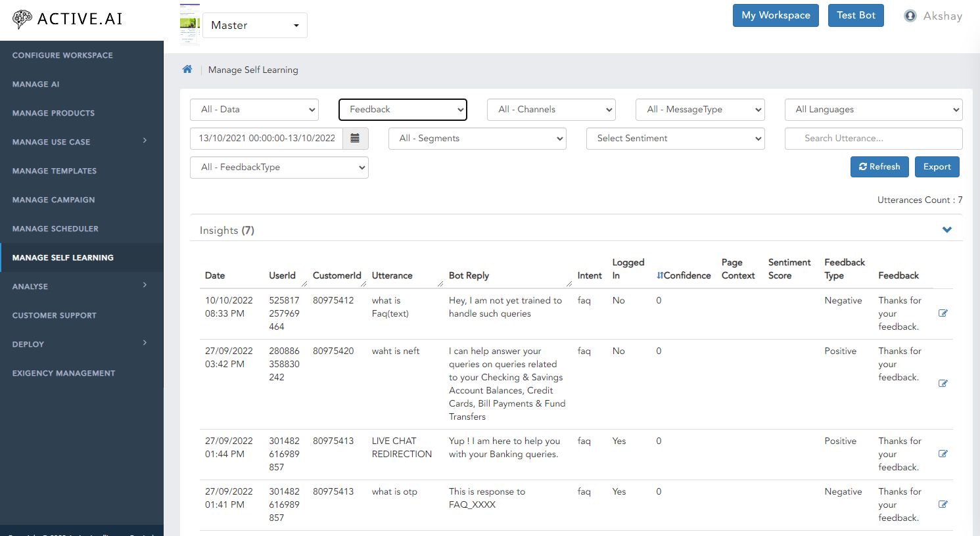Open the 'All Languages' dropdown
The image size is (980, 536).
click(874, 110)
